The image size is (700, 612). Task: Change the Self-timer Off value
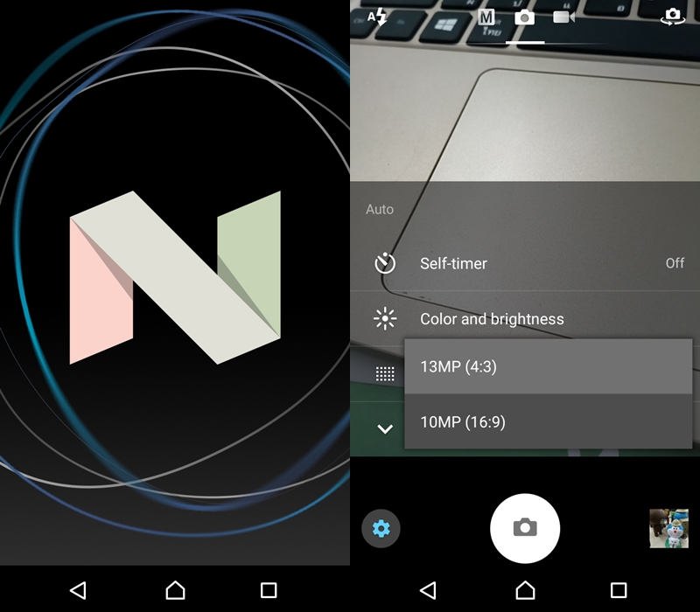(675, 263)
